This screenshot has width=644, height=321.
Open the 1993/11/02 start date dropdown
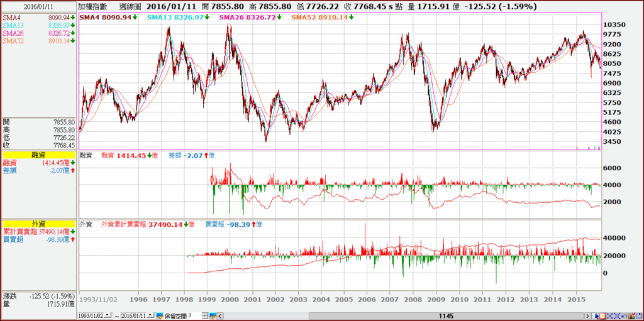(x=107, y=315)
